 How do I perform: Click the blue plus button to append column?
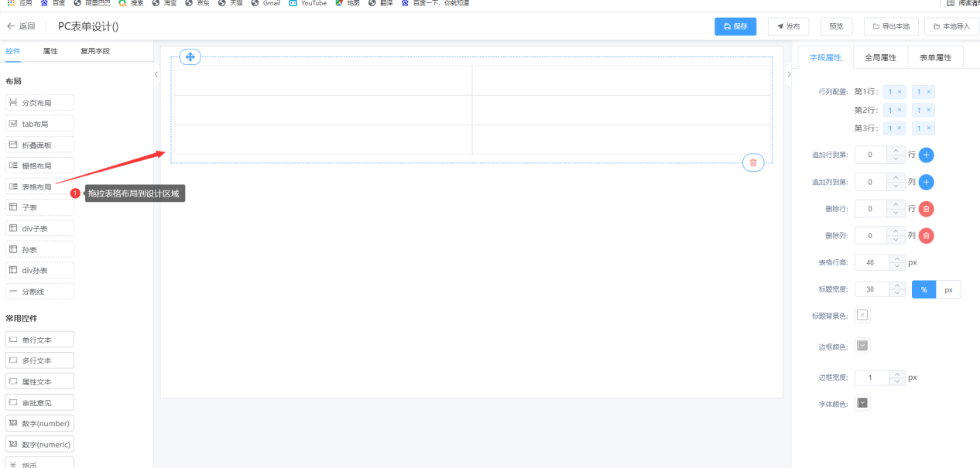point(926,183)
